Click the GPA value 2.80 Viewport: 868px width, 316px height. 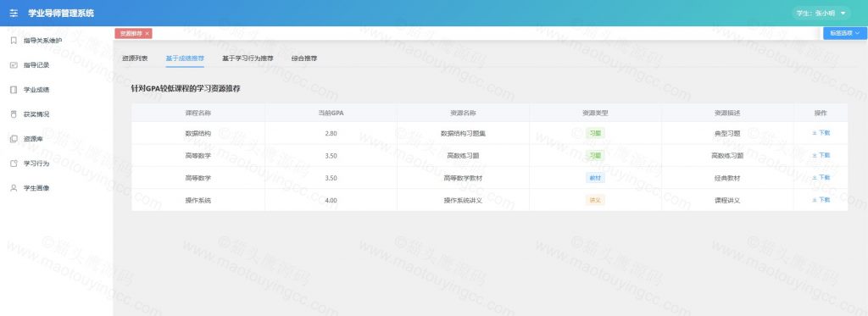click(331, 133)
